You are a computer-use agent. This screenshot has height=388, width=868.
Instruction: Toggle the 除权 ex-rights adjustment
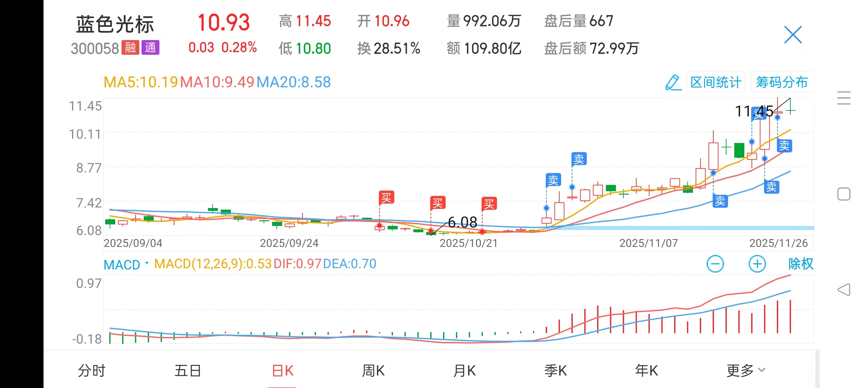[x=801, y=264]
